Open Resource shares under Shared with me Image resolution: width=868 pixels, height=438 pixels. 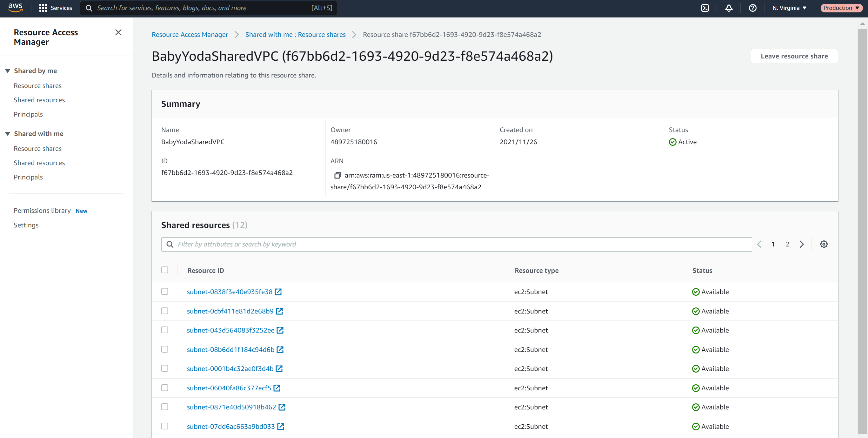(38, 148)
